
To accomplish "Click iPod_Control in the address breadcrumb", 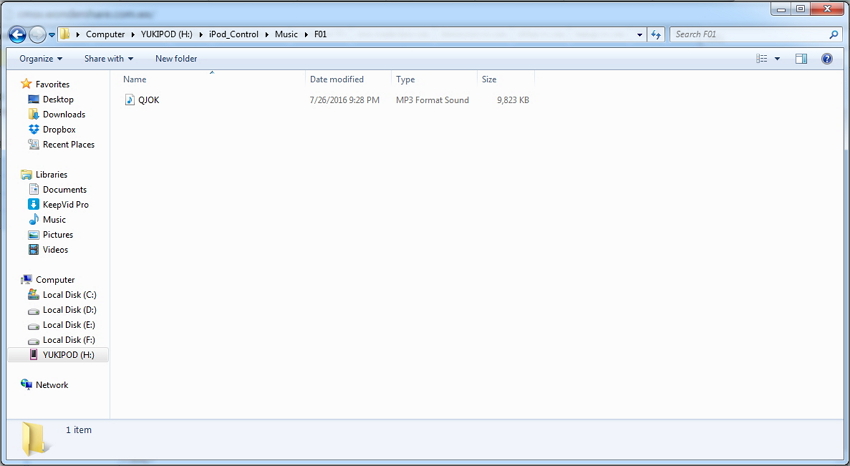I will coord(235,34).
